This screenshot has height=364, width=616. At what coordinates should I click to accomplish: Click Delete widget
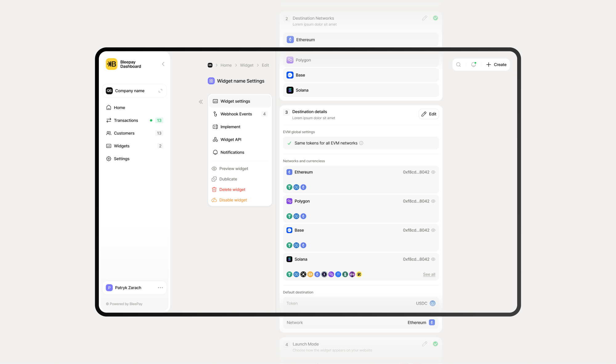click(x=228, y=189)
